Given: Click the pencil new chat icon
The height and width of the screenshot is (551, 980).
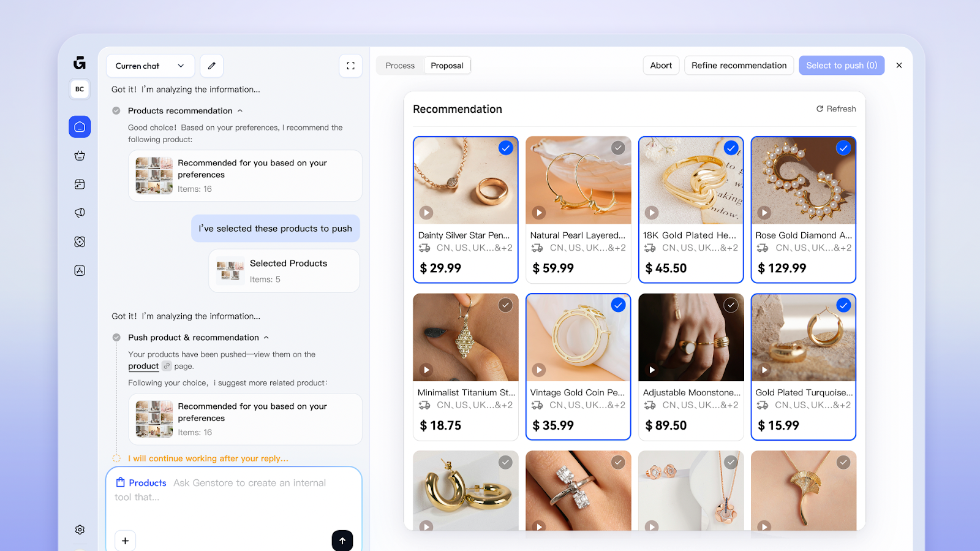Looking at the screenshot, I should (x=211, y=66).
